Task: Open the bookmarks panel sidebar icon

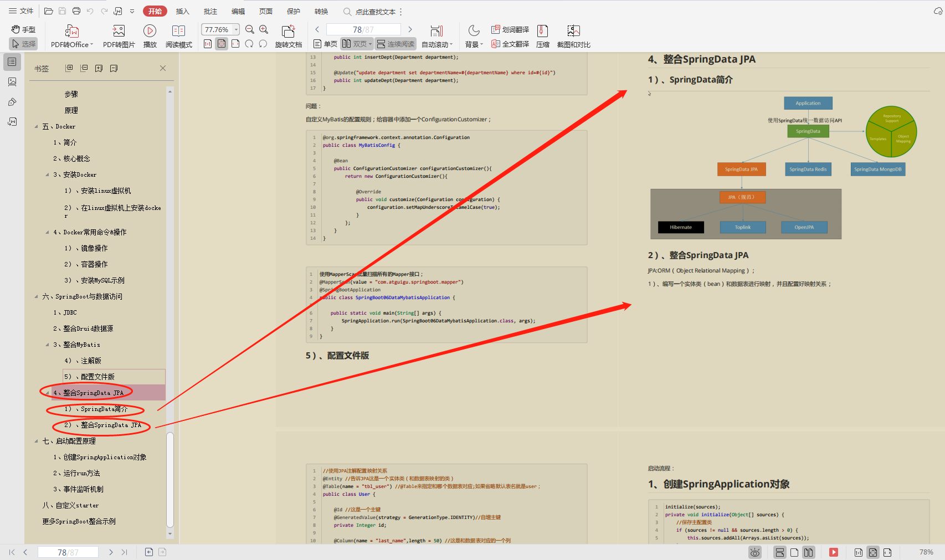Action: coord(12,62)
